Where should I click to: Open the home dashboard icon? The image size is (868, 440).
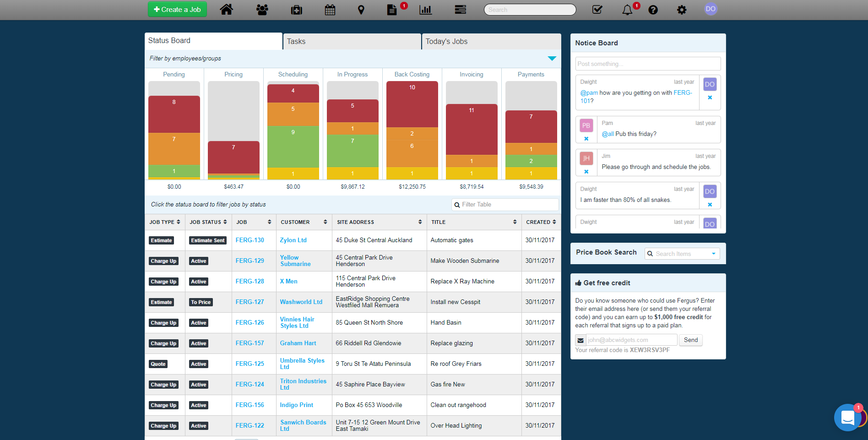(x=226, y=10)
